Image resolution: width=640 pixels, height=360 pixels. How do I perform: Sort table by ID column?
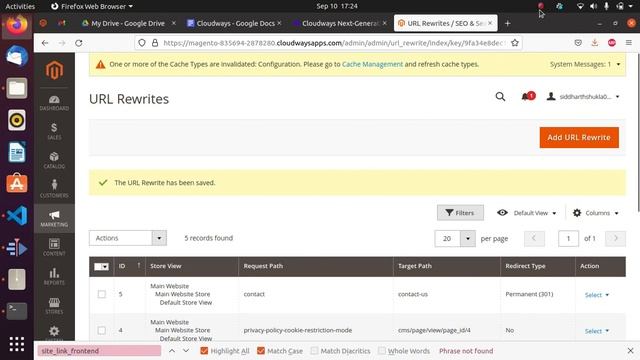click(x=129, y=266)
